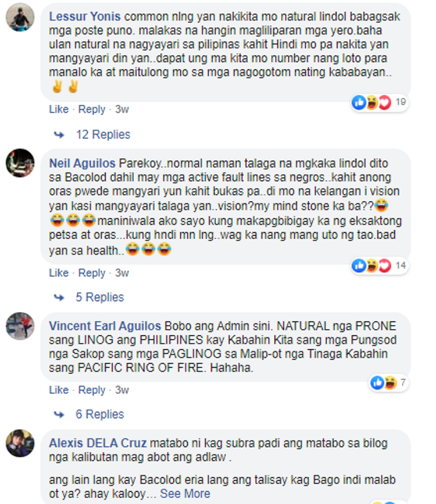Expand the 6 Replies thread
Image resolution: width=436 pixels, height=504 pixels.
(x=99, y=414)
